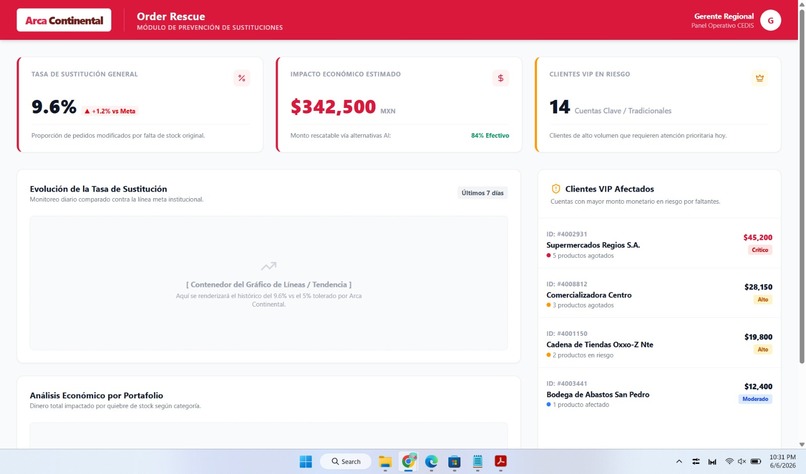Click Evolución de la Tasa de Sustitución heading
The width and height of the screenshot is (806, 474).
coord(98,189)
